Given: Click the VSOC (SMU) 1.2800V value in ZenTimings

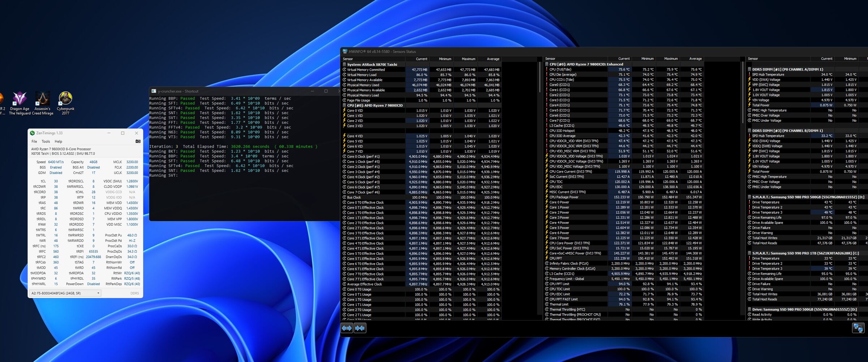Looking at the screenshot, I should [x=132, y=181].
